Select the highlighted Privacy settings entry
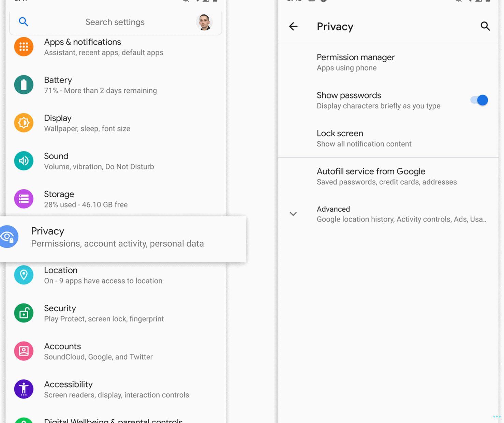Image resolution: width=504 pixels, height=423 pixels. tap(117, 237)
